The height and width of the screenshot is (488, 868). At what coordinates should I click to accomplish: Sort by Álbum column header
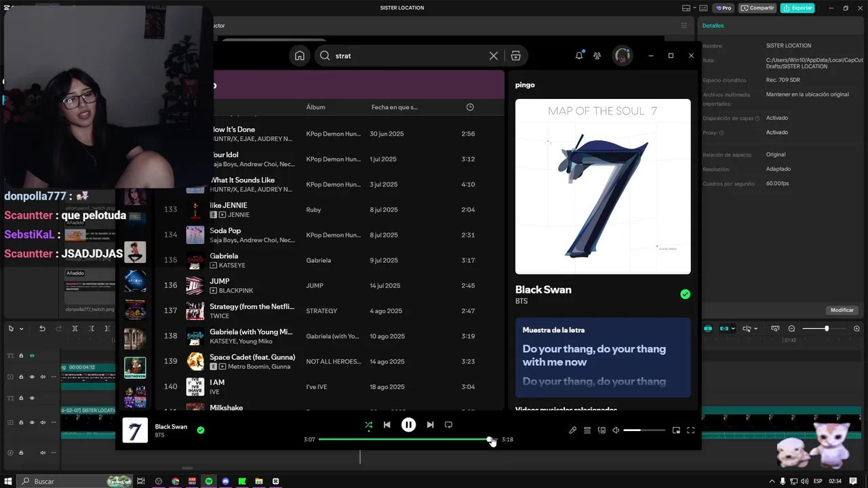(315, 107)
